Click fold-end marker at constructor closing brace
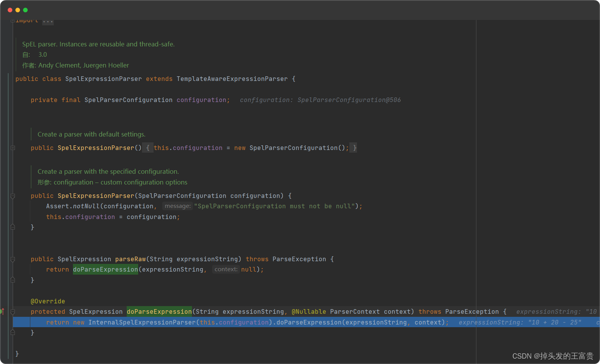The image size is (600, 364). pyautogui.click(x=13, y=227)
